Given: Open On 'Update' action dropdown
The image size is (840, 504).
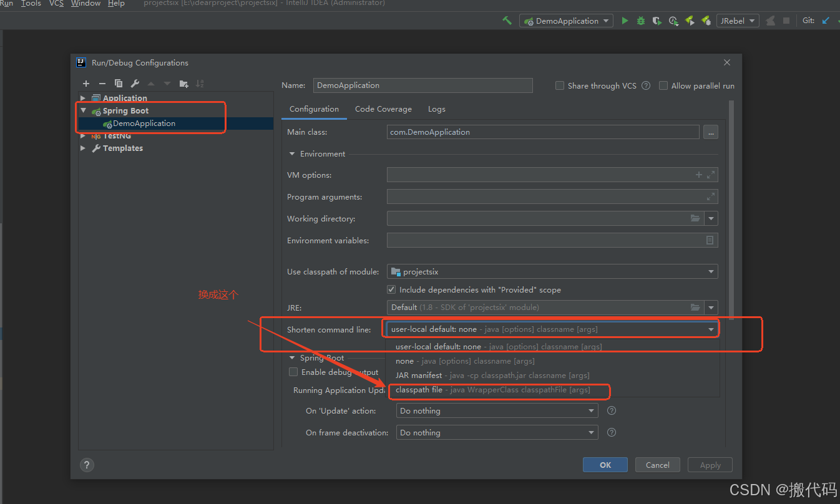Looking at the screenshot, I should click(497, 410).
